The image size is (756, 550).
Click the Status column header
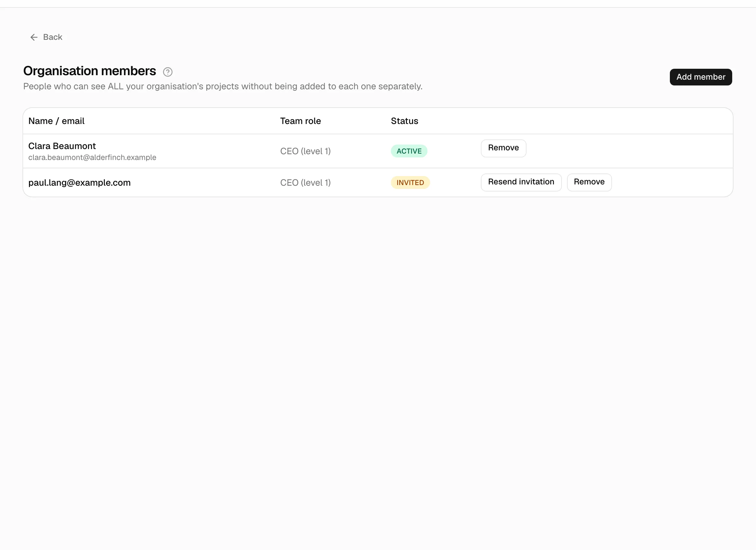404,121
